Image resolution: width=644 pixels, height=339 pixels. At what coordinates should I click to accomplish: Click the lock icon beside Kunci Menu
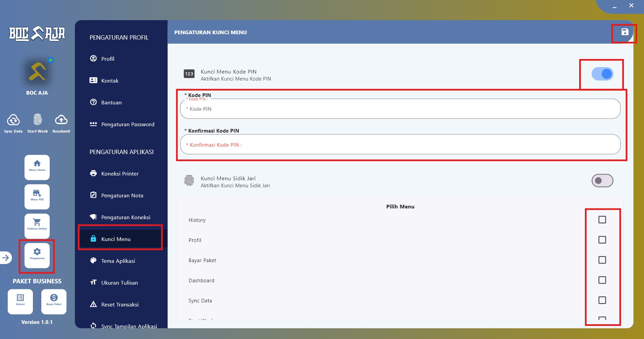[93, 238]
